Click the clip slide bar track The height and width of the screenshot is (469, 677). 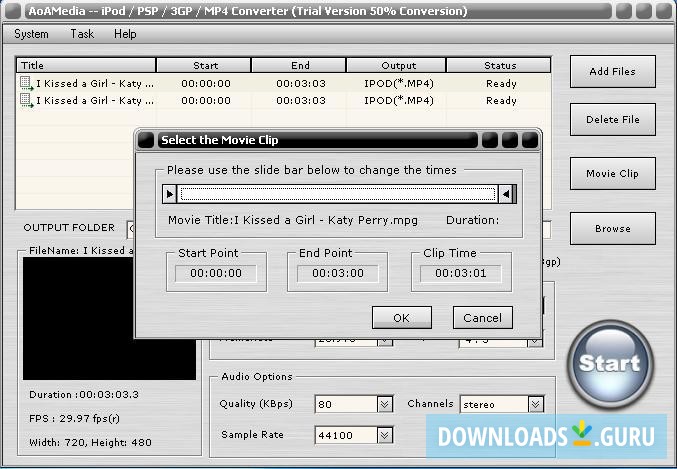(338, 194)
